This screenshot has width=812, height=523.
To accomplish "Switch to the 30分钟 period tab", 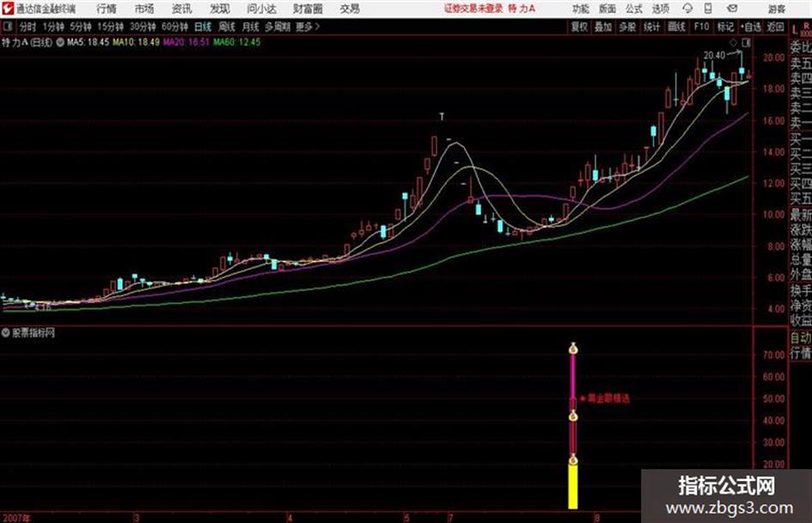I will click(143, 27).
